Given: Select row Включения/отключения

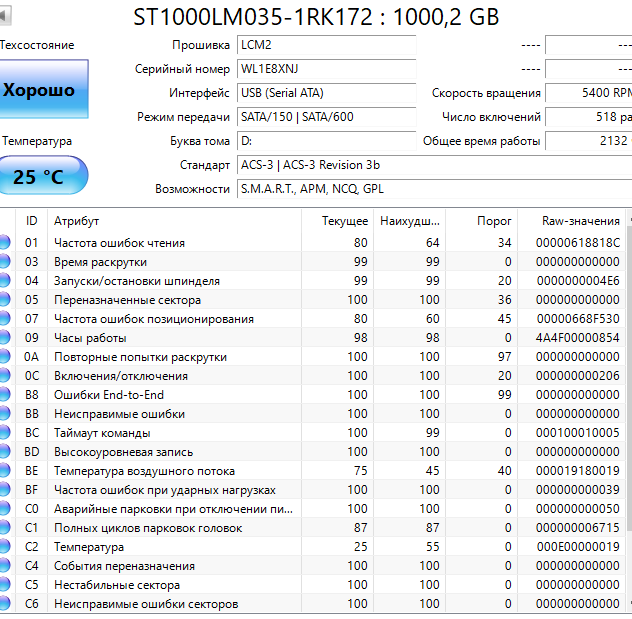Looking at the screenshot, I should click(313, 376).
